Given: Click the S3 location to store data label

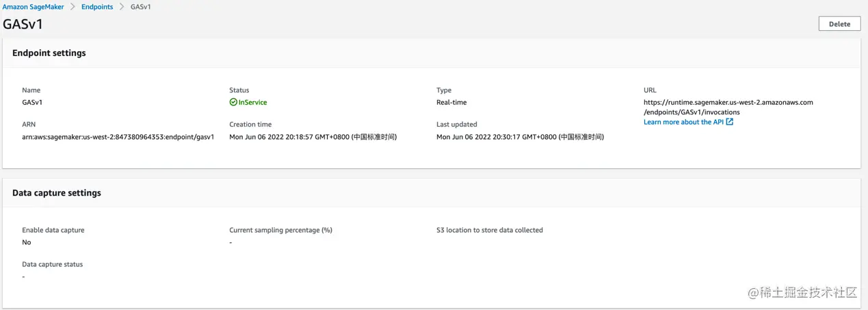Looking at the screenshot, I should click(x=490, y=230).
